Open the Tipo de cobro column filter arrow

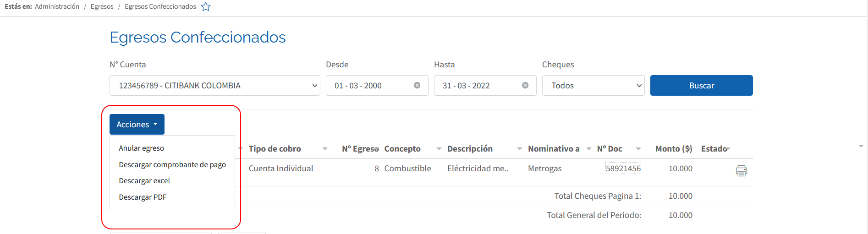[x=325, y=149]
